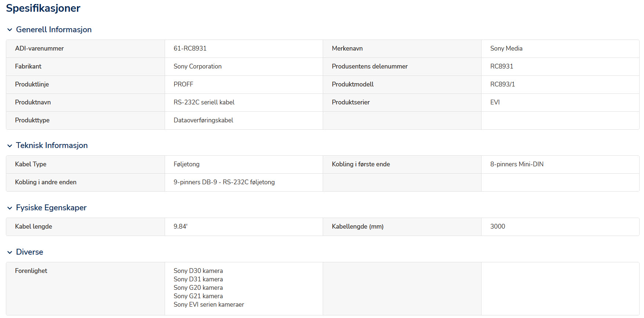Click the Produkttype label
644x318 pixels.
pos(32,120)
